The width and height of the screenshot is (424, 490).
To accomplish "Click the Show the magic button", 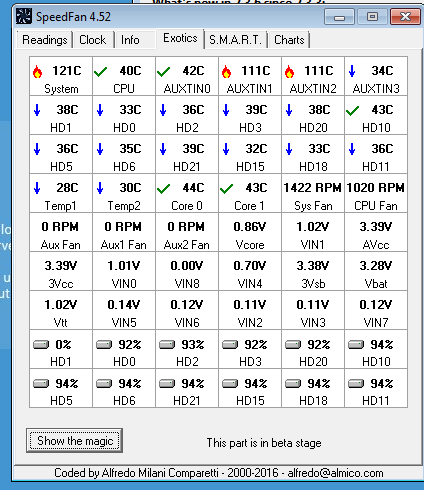I will click(x=74, y=441).
